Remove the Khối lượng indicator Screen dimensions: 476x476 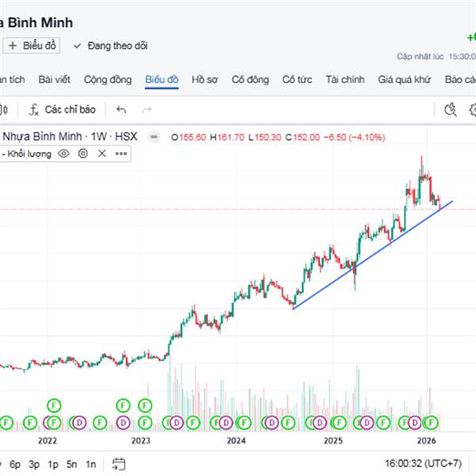coord(102,154)
